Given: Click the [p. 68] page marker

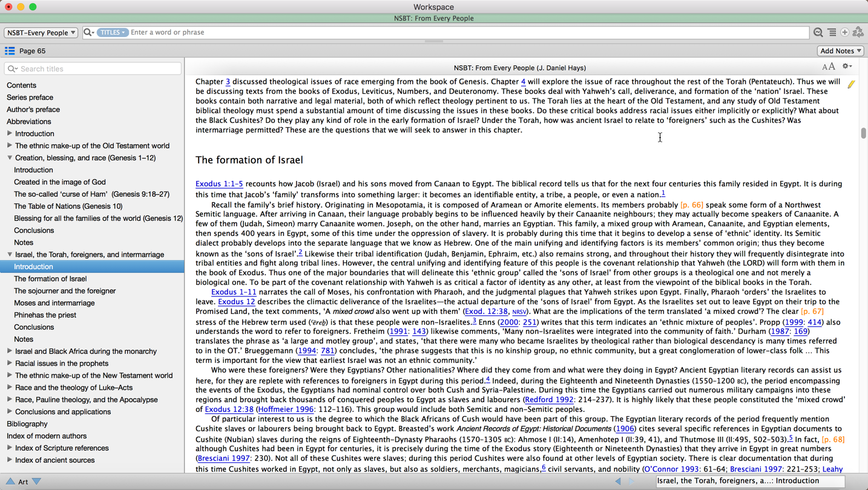Looking at the screenshot, I should (x=833, y=440).
